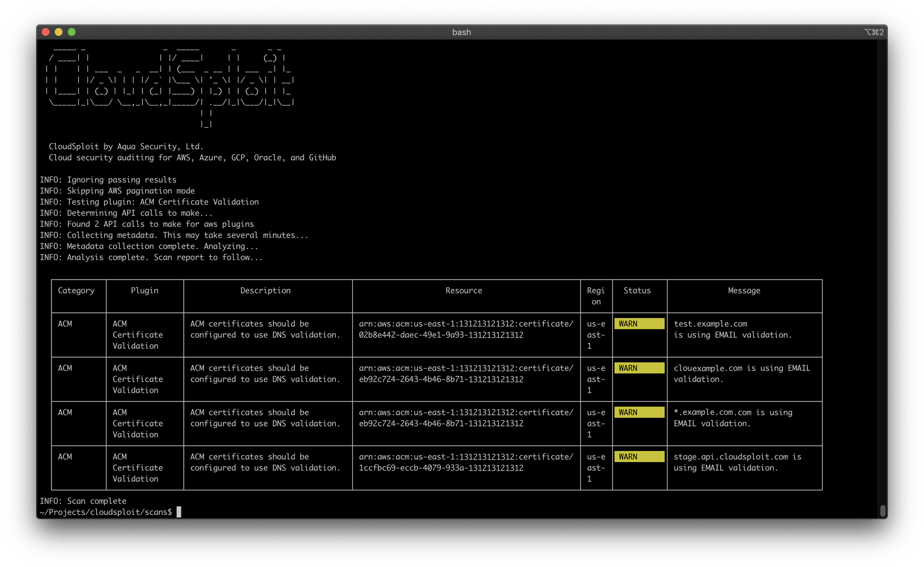Viewport: 924px width, 567px height.
Task: Click the WARN badge for test.example.com
Action: pos(639,324)
